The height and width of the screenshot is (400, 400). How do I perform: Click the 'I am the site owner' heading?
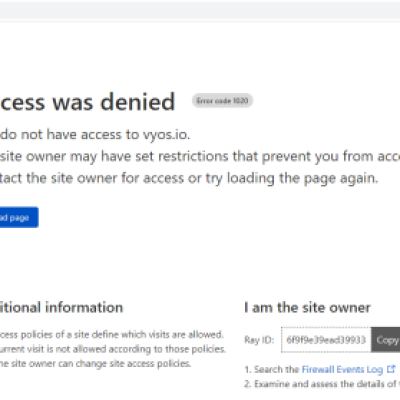point(307,307)
